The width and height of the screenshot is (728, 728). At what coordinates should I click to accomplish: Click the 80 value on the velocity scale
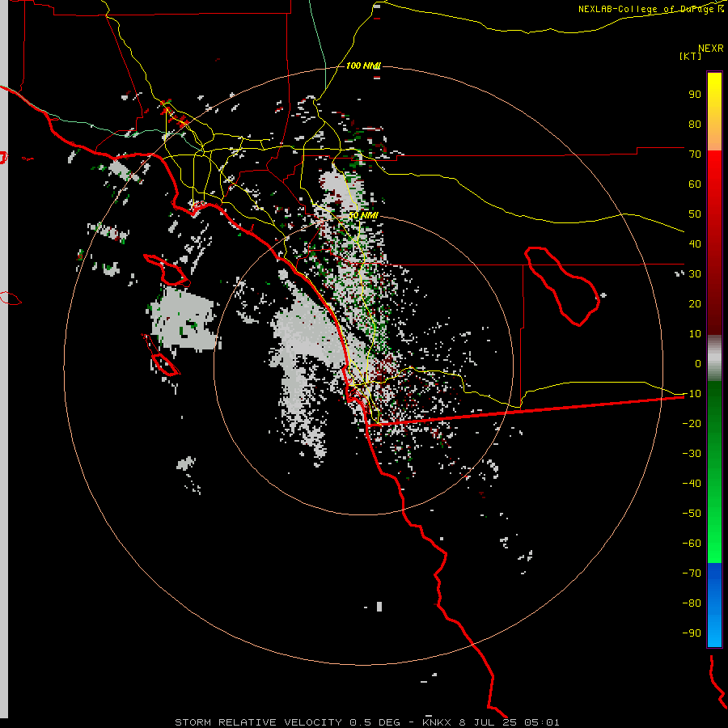click(695, 124)
